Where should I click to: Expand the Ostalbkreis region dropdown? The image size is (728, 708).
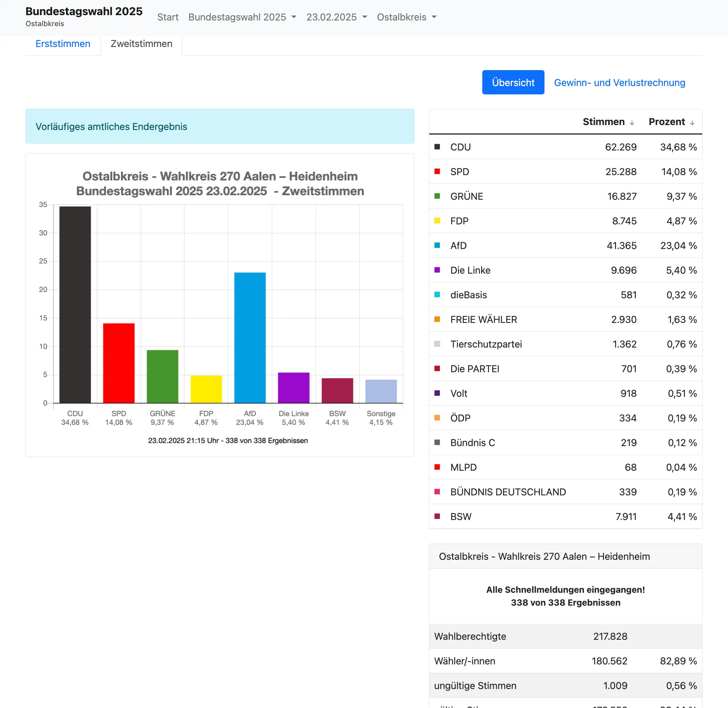coord(407,17)
